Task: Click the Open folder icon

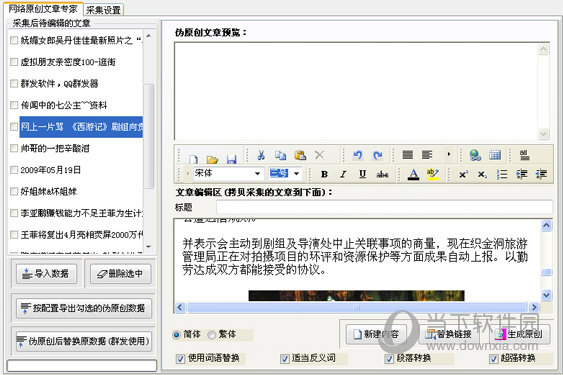Action: 213,159
